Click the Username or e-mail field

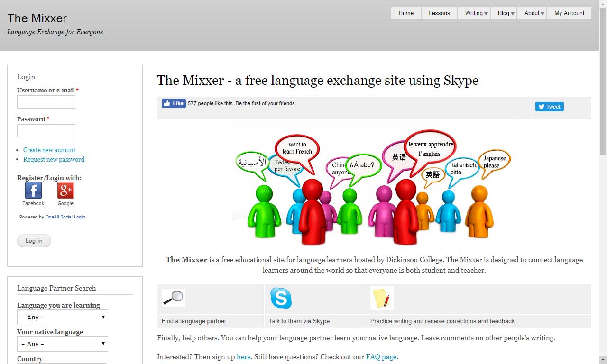point(46,102)
